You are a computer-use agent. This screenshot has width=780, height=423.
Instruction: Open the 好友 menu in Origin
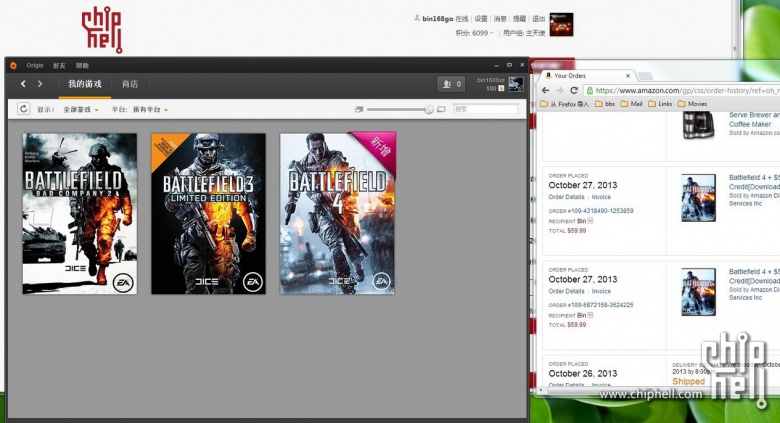click(x=59, y=66)
